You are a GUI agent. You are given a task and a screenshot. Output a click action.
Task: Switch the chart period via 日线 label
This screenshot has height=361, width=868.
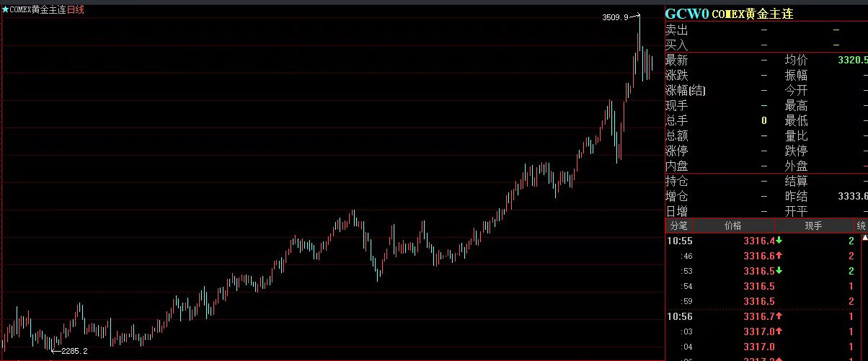point(76,10)
